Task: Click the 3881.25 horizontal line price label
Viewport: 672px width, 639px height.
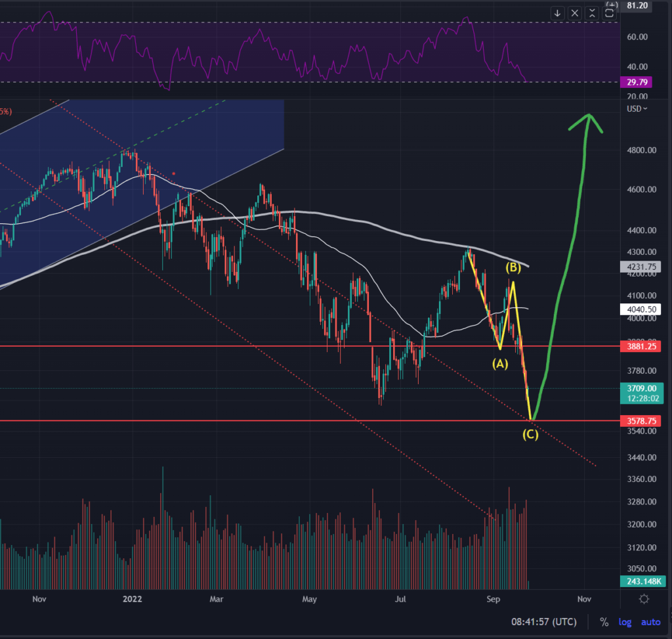Action: [640, 346]
